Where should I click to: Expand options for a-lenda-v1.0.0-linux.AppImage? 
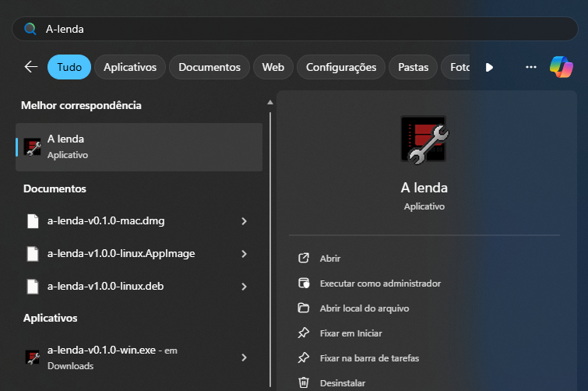pyautogui.click(x=244, y=254)
